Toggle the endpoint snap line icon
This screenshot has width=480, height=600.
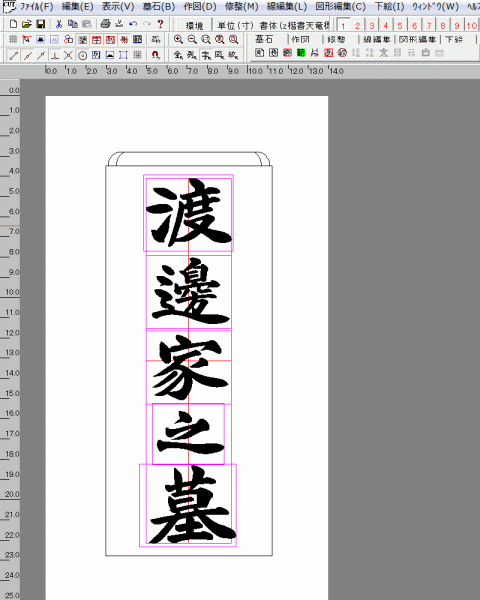tap(13, 55)
